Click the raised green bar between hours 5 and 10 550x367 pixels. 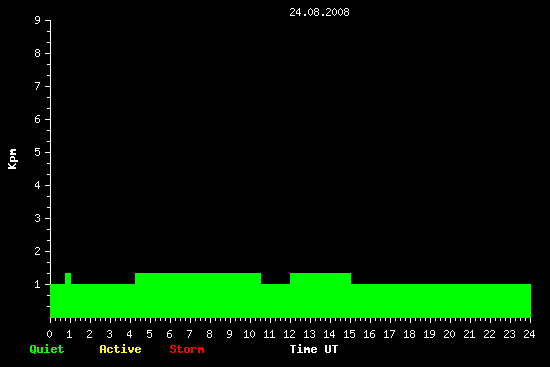(x=198, y=279)
